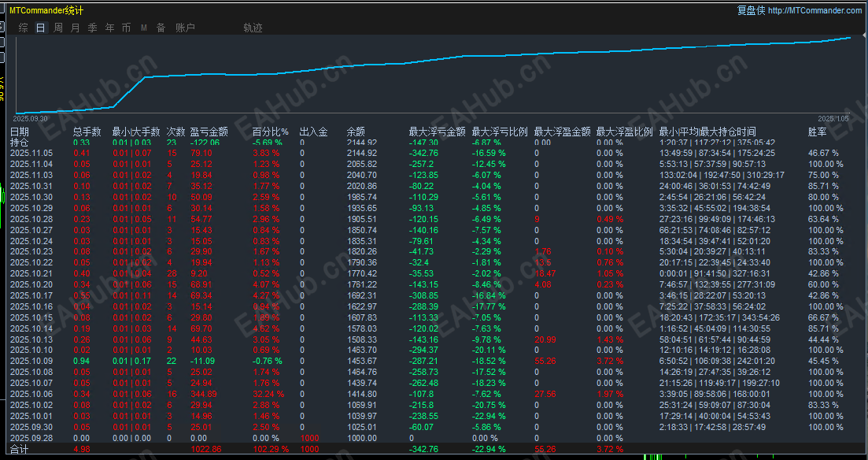Click the 0:00:01 | 91:41:50 | 327:16:31 holding time

715,273
